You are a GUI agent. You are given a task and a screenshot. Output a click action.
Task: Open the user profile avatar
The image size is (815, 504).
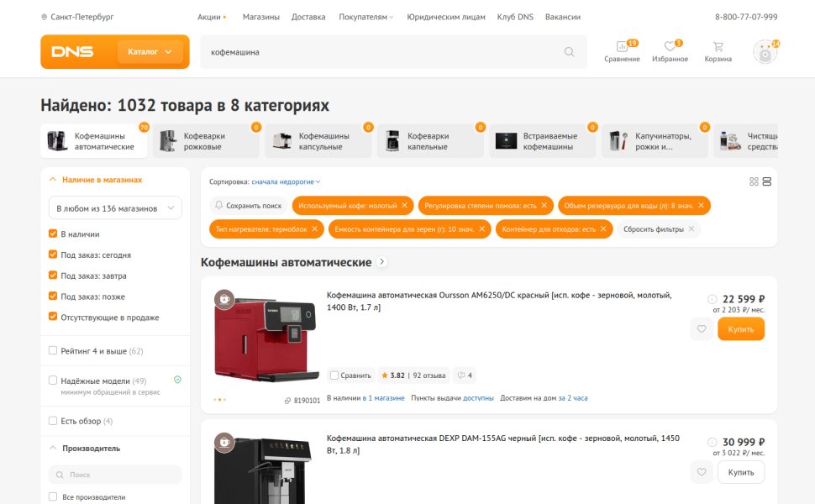click(765, 52)
